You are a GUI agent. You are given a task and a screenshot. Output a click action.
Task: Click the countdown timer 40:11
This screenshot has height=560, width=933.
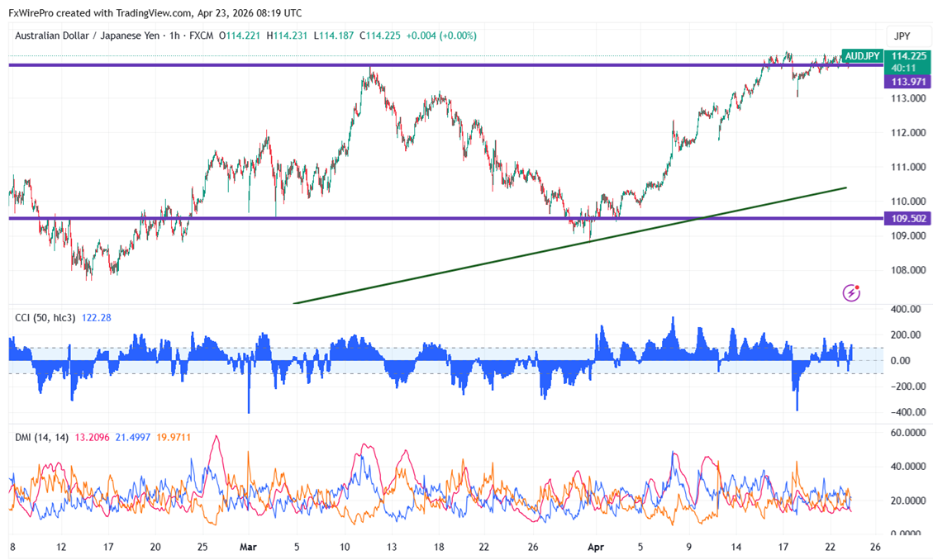point(903,69)
